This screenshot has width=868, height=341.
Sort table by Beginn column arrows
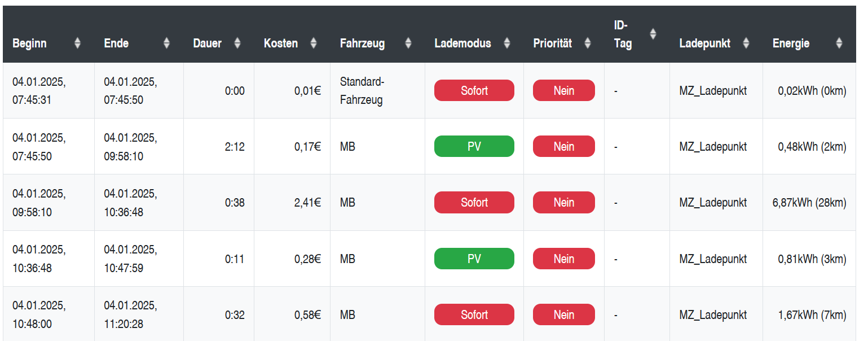point(78,43)
